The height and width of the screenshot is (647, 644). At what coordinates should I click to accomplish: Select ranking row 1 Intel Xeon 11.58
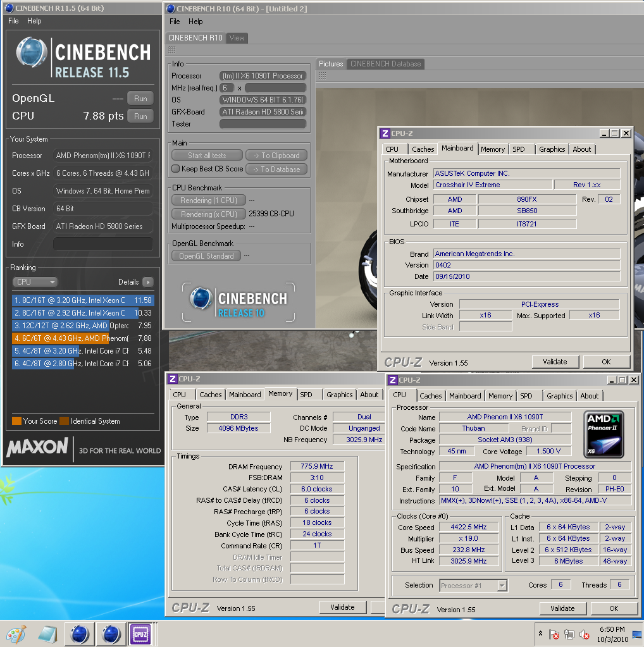[x=83, y=300]
